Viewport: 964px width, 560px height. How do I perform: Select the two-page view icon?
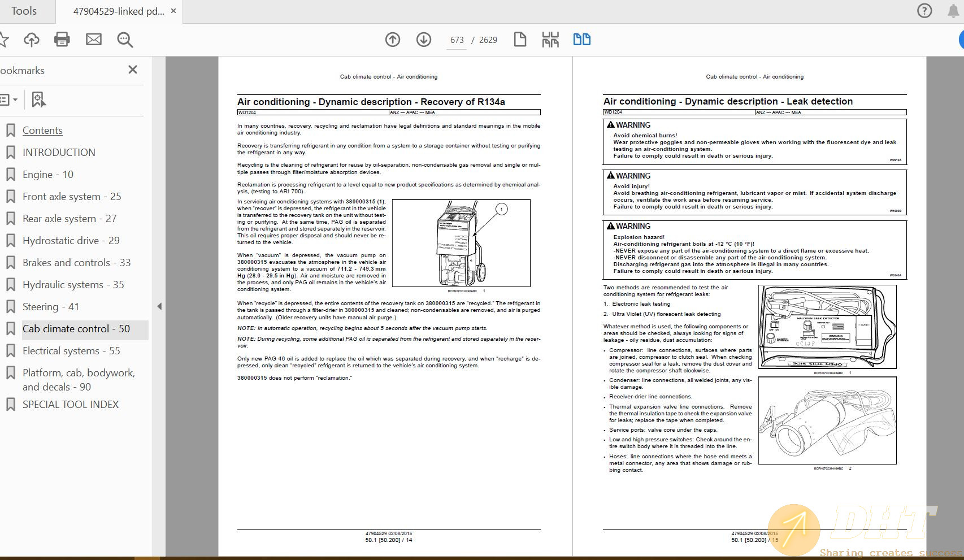click(582, 40)
